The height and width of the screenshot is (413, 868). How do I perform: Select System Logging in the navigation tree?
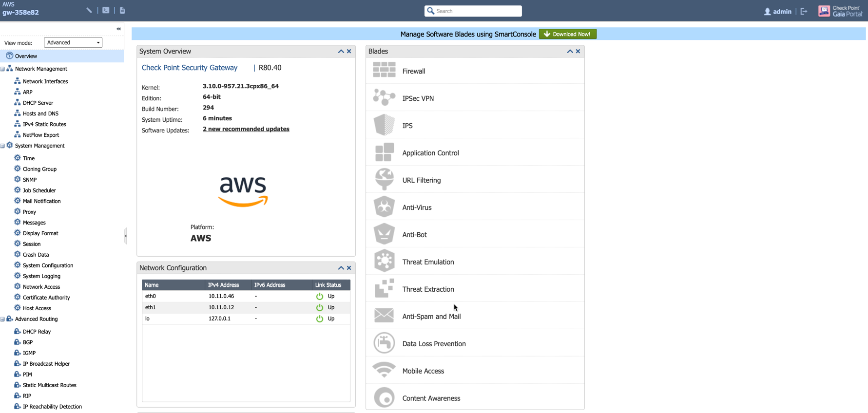41,276
